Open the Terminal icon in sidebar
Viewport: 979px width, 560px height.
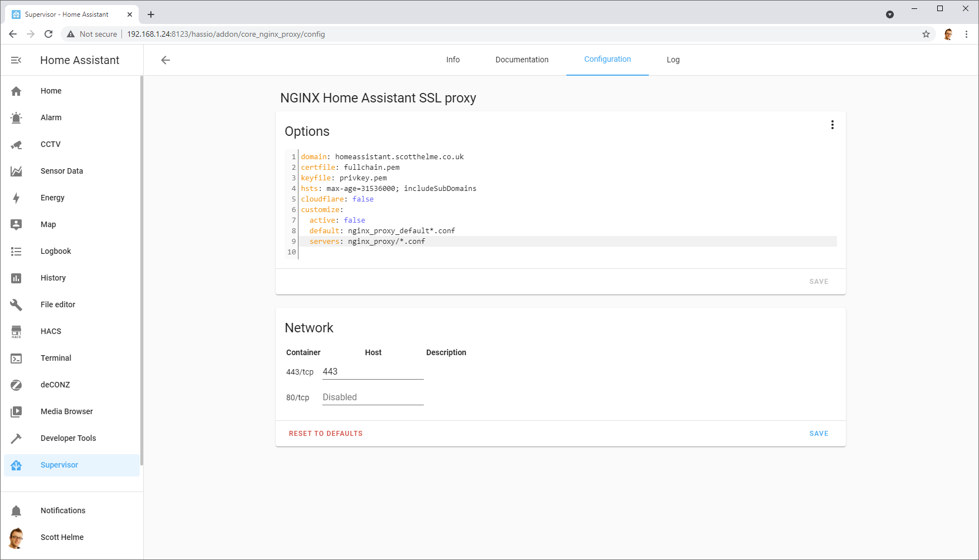point(16,358)
